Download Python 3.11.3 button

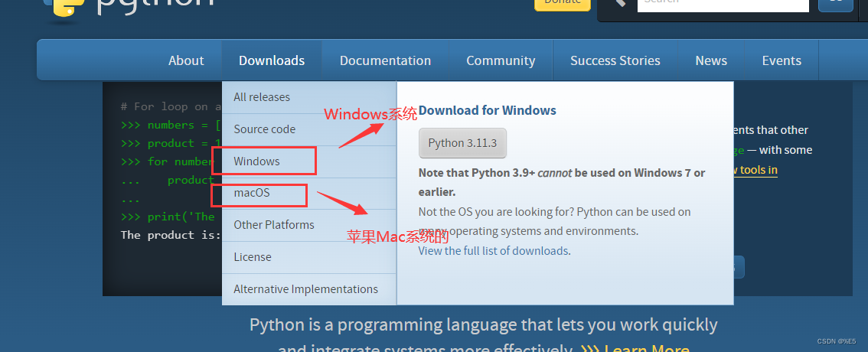click(x=462, y=143)
